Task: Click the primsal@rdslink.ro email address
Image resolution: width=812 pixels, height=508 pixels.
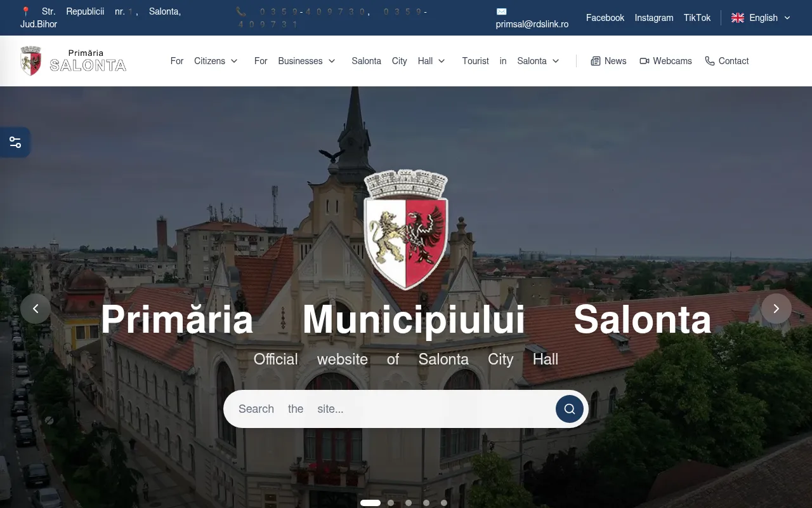Action: (x=532, y=24)
